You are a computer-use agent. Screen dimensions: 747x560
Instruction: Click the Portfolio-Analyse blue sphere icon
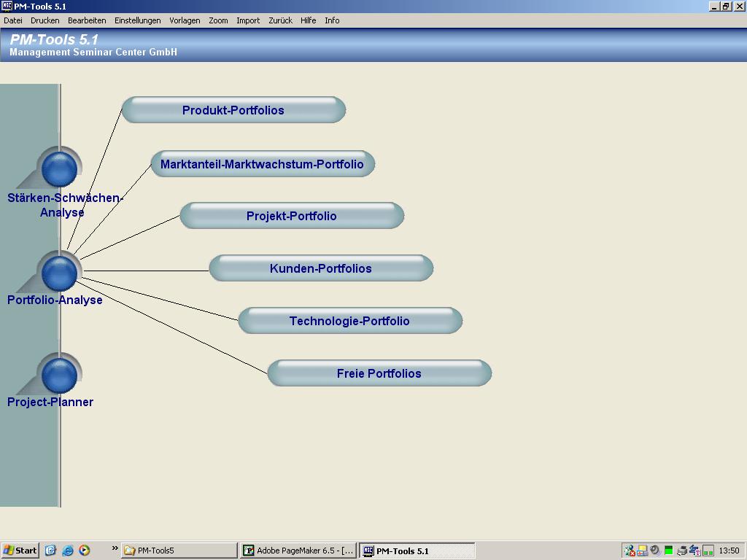[59, 273]
